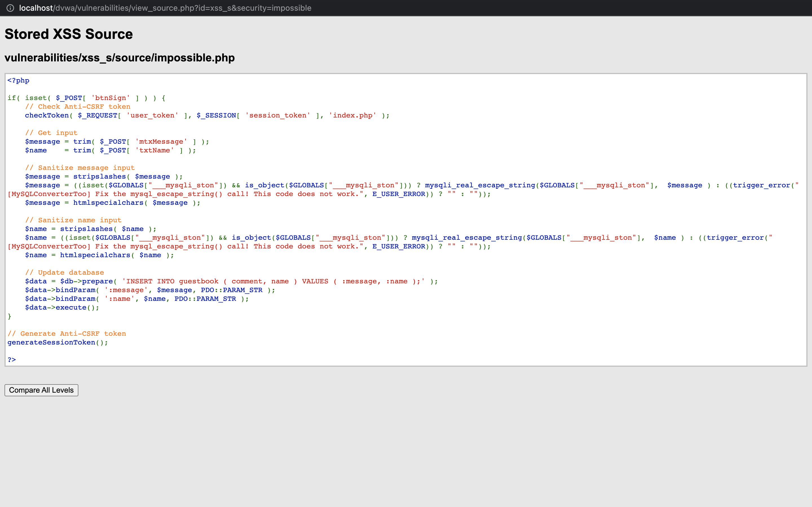812x507 pixels.
Task: Click the 'mtxMessage' string in code
Action: 161,141
